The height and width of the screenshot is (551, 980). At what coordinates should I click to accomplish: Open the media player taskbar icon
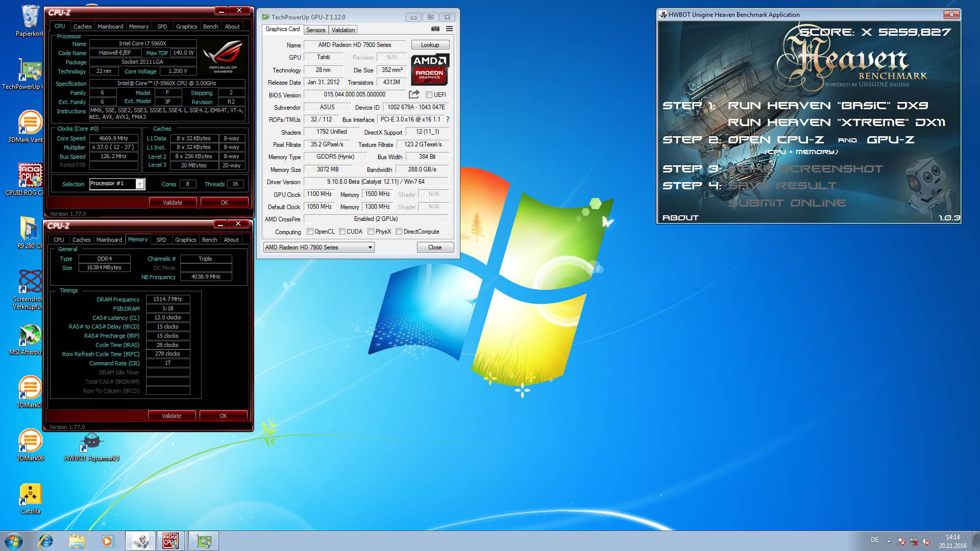click(107, 541)
